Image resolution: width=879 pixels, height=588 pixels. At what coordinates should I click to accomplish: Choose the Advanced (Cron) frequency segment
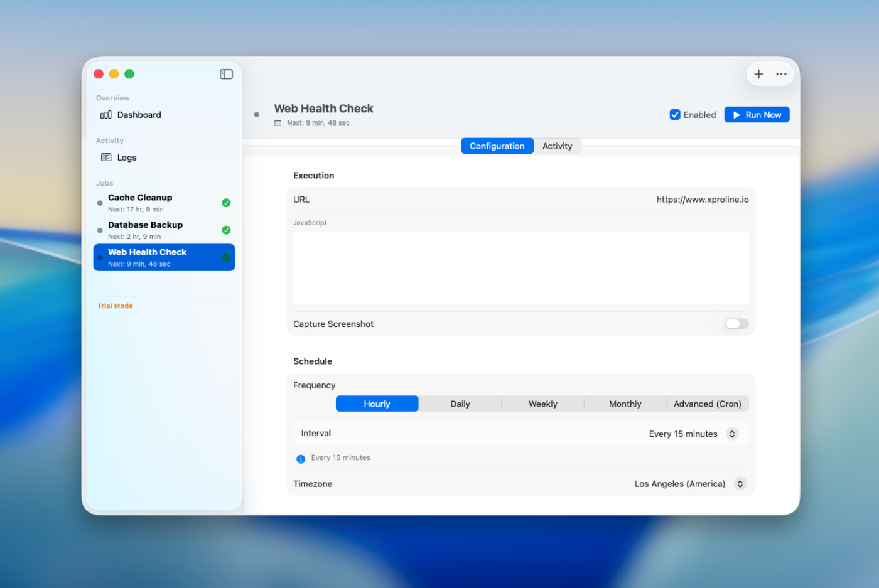point(707,404)
